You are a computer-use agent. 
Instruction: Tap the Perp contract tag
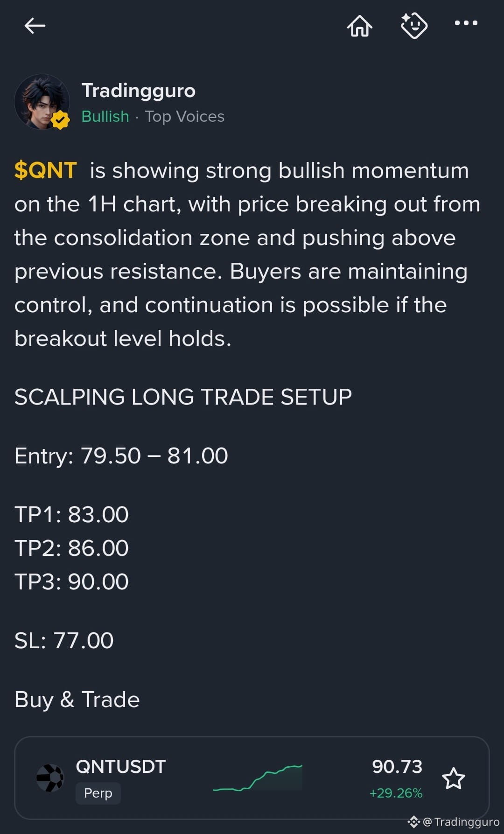98,793
